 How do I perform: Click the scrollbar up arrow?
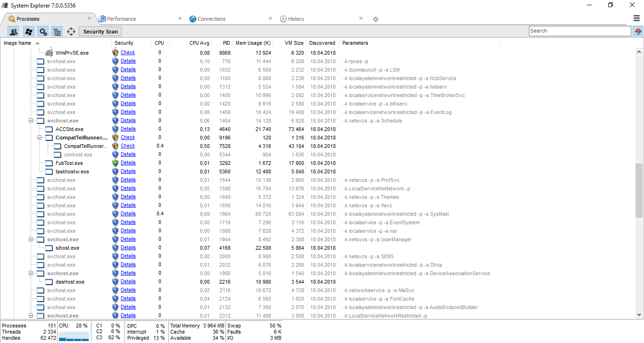point(639,52)
